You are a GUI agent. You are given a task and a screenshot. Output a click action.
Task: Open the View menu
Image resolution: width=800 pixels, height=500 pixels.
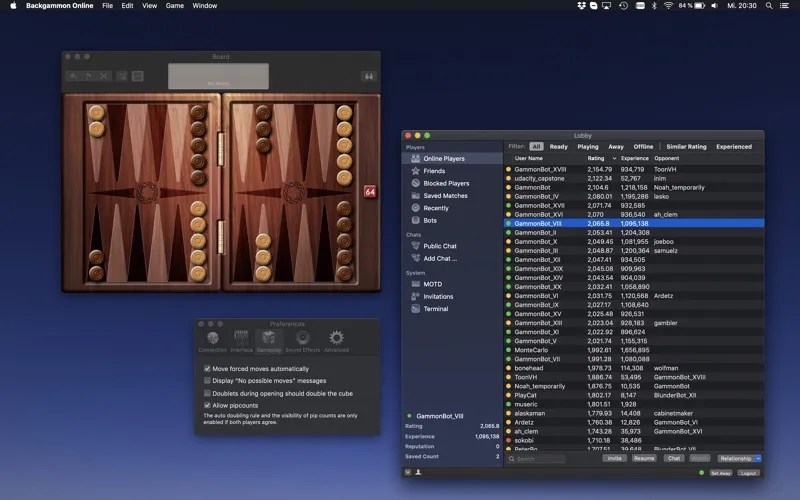[x=149, y=6]
